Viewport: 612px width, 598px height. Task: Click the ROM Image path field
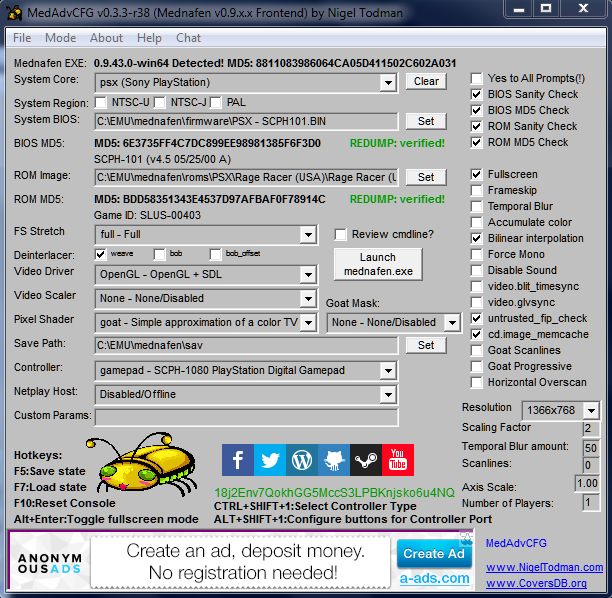pyautogui.click(x=247, y=178)
